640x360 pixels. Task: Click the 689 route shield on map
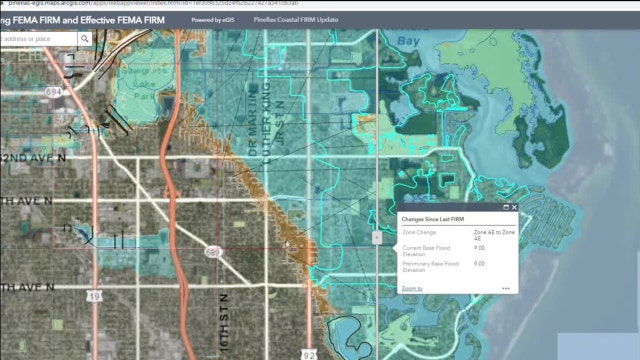pyautogui.click(x=213, y=252)
